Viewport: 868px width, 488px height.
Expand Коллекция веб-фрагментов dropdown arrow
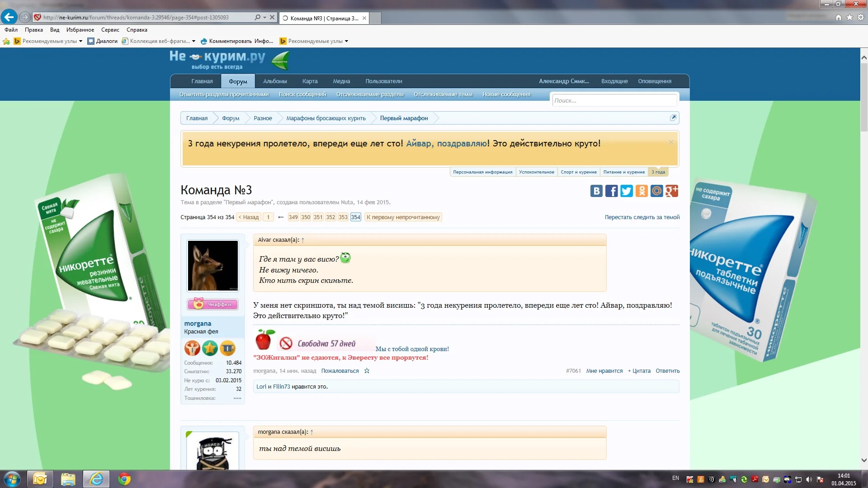coord(193,41)
